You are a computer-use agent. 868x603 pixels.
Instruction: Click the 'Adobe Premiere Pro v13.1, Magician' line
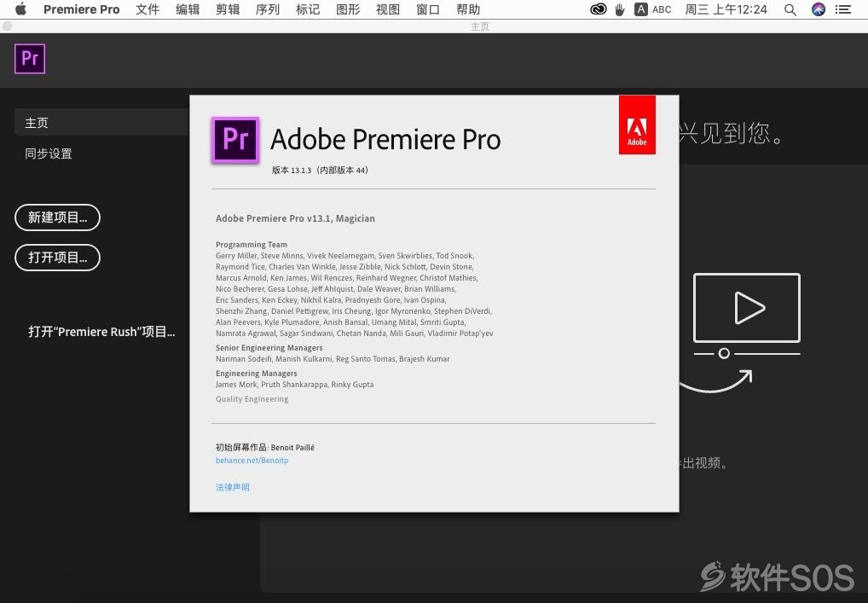[x=295, y=218]
